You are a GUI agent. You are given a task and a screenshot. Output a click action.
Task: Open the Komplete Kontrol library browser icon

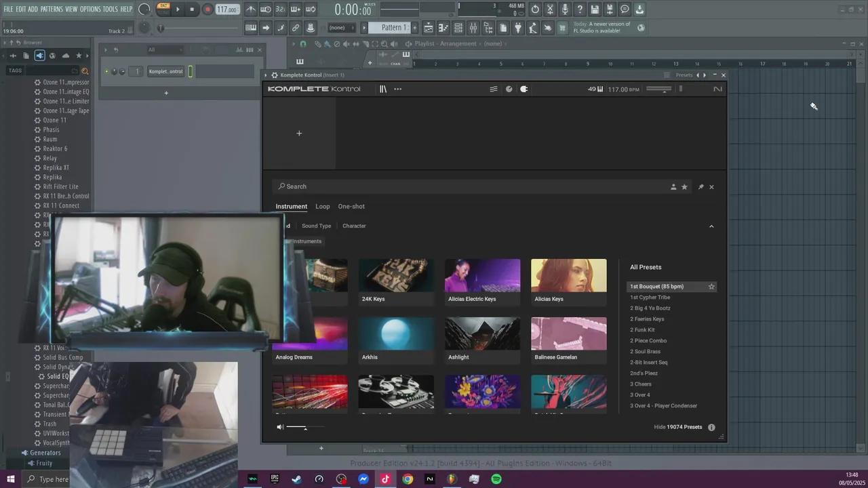(x=383, y=89)
